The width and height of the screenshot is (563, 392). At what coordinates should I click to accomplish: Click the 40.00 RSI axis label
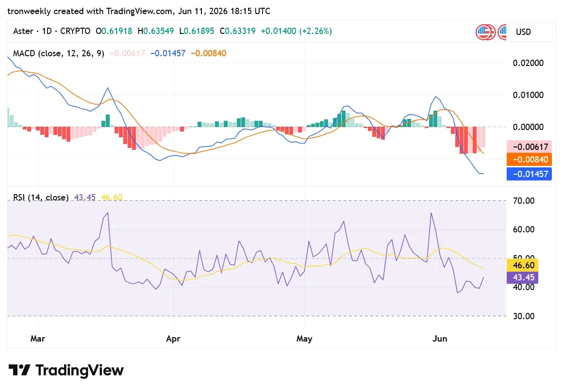524,287
